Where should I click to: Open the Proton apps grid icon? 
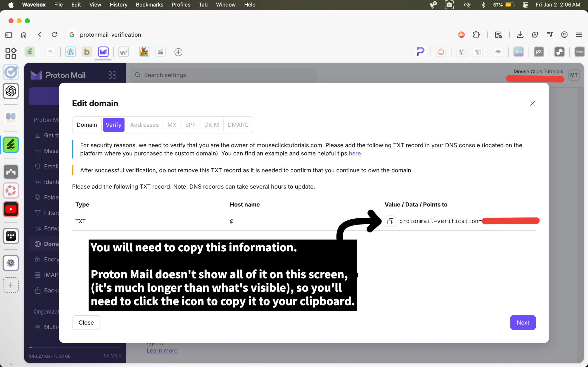coord(112,75)
